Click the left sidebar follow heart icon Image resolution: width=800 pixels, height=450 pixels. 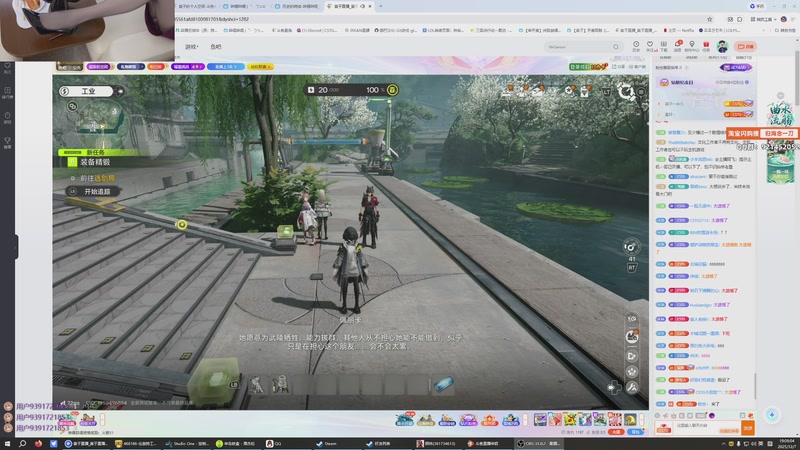(x=7, y=68)
